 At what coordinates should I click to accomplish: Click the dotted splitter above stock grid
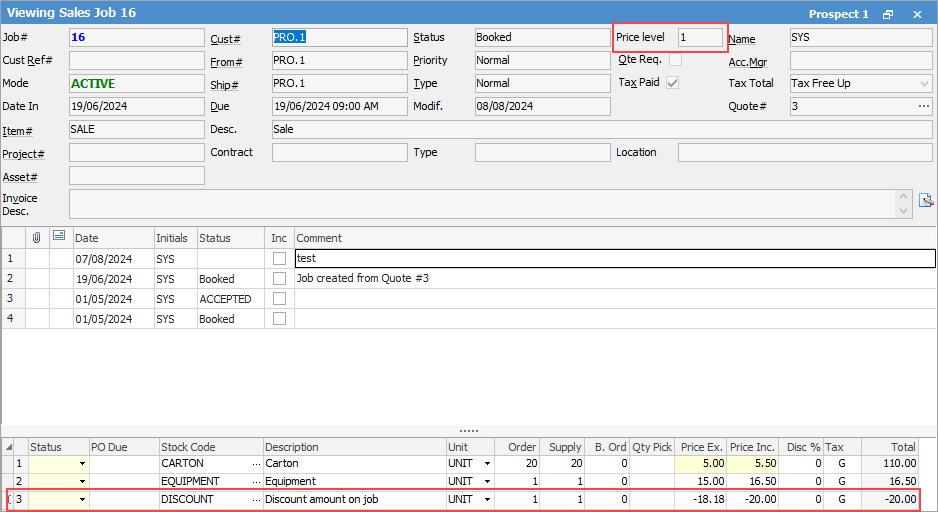click(469, 431)
